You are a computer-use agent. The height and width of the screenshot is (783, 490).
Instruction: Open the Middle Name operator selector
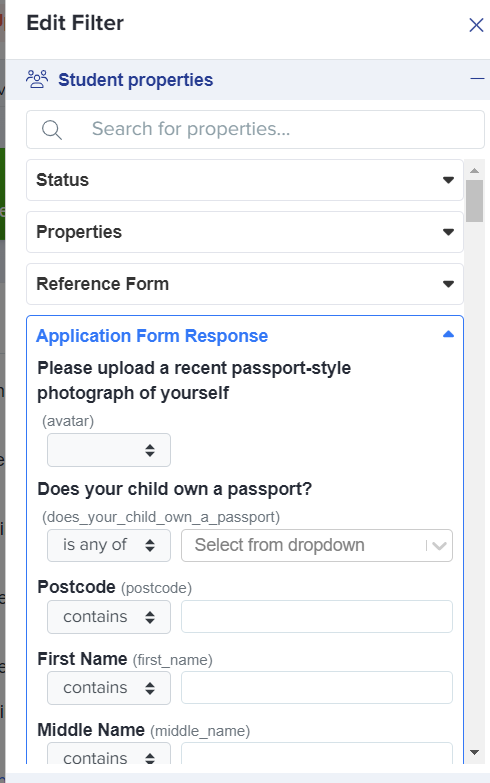coord(109,754)
